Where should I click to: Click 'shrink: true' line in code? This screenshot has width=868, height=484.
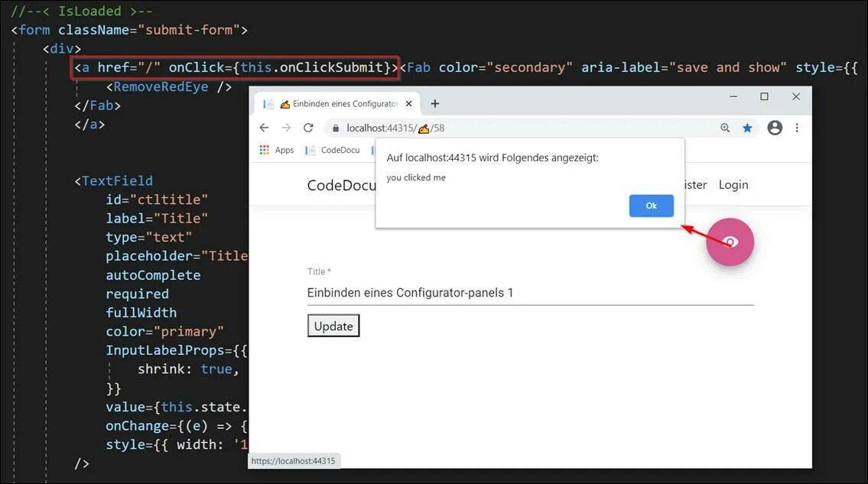coord(188,369)
